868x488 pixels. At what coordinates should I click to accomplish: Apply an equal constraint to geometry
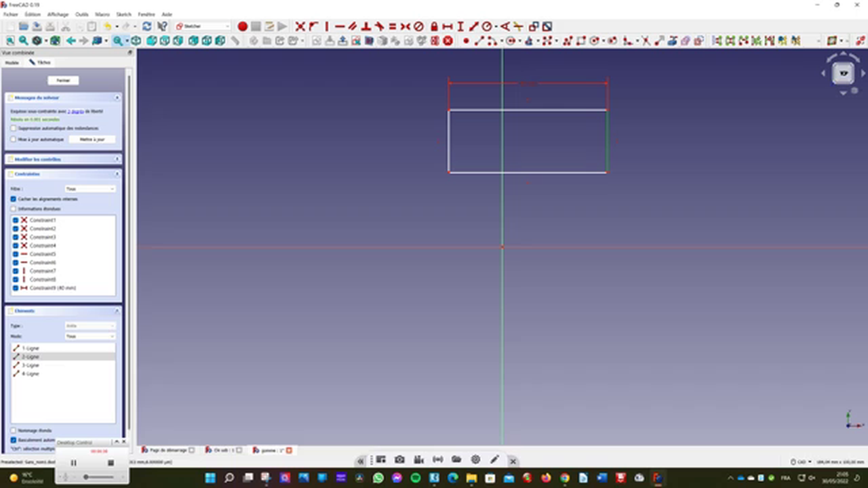(x=392, y=26)
